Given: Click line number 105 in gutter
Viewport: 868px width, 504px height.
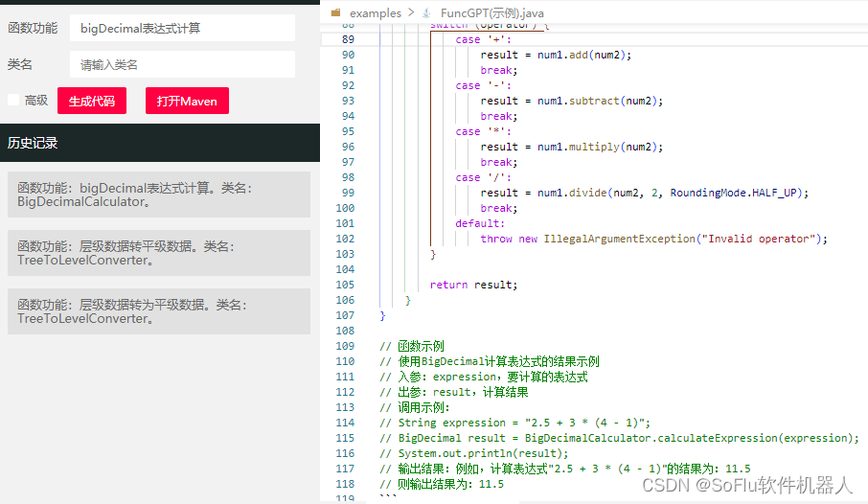Looking at the screenshot, I should [x=345, y=285].
